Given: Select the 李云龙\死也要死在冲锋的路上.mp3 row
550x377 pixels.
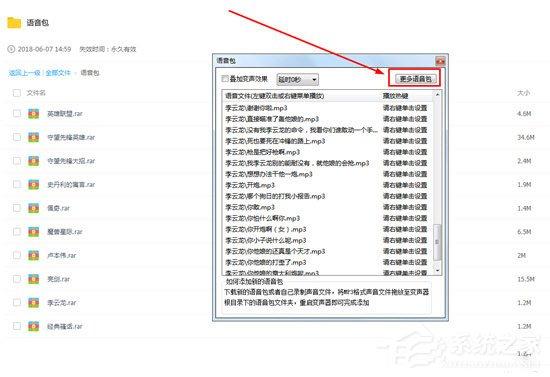Looking at the screenshot, I should point(328,141).
